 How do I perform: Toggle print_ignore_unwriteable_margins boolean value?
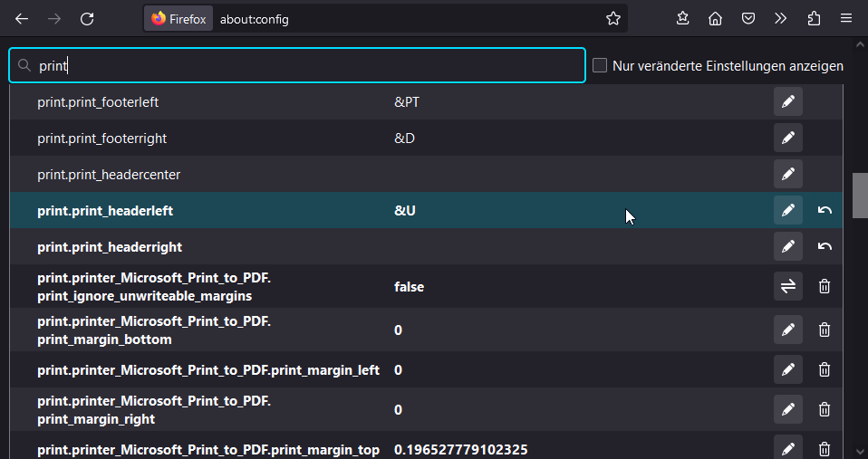(787, 287)
